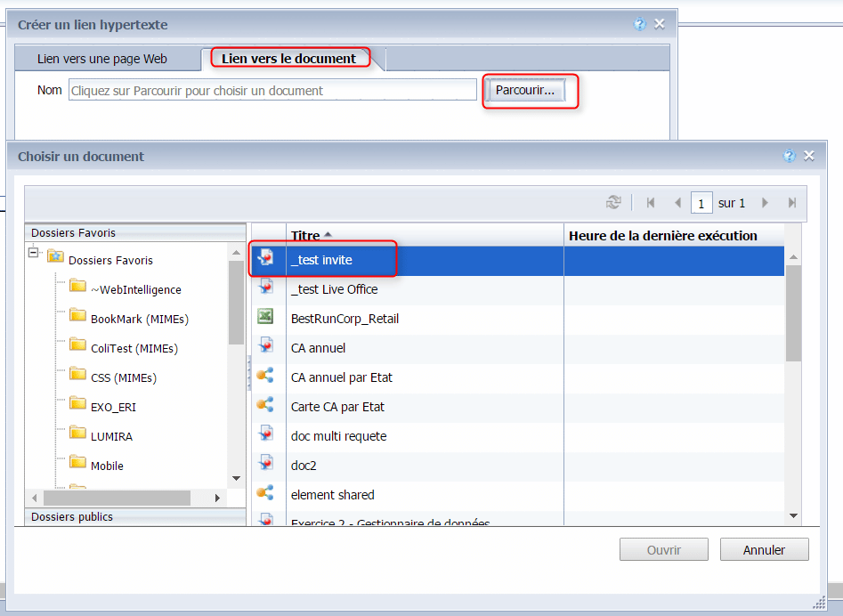Select the doc2 document title
Viewport: 843px width, 616px height.
click(x=304, y=466)
